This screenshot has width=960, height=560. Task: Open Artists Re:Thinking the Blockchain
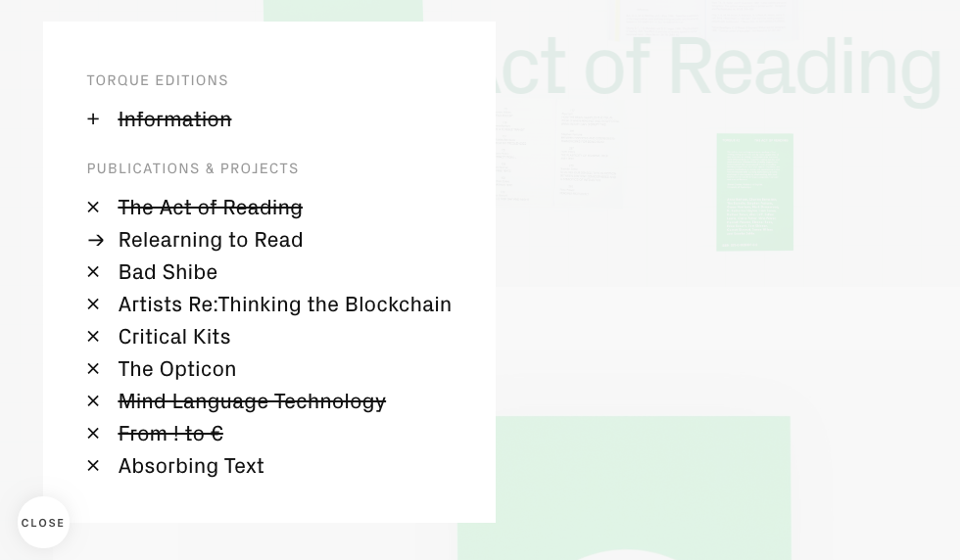[x=284, y=304]
